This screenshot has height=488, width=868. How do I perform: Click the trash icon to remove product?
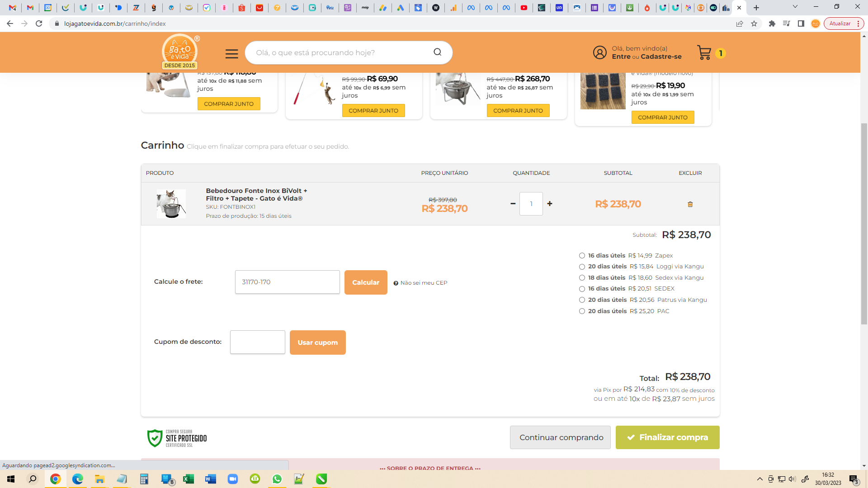pos(690,204)
